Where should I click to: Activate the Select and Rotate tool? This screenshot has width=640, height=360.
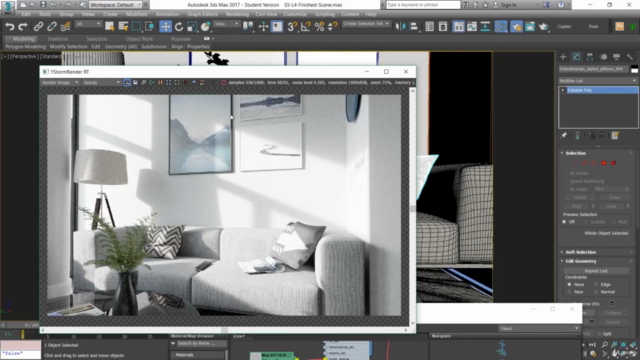tap(179, 27)
